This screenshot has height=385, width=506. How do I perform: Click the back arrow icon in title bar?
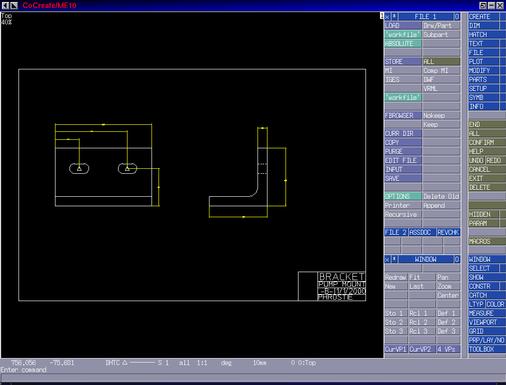point(6,5)
